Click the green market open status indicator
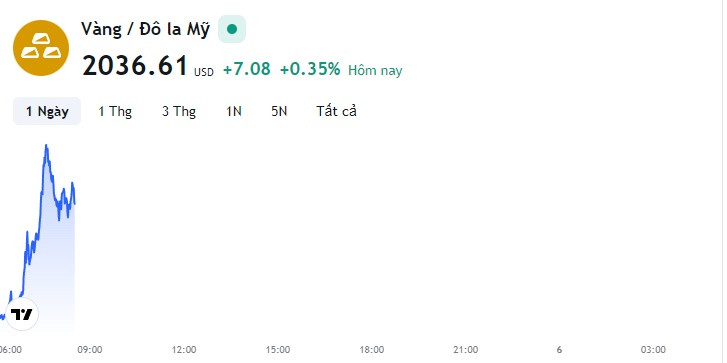 click(232, 29)
